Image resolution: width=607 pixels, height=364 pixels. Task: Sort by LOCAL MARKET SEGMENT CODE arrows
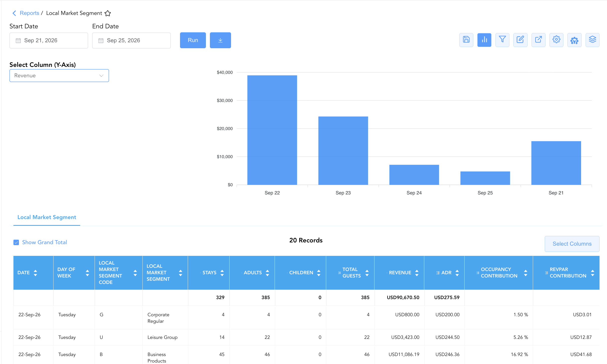click(x=135, y=273)
